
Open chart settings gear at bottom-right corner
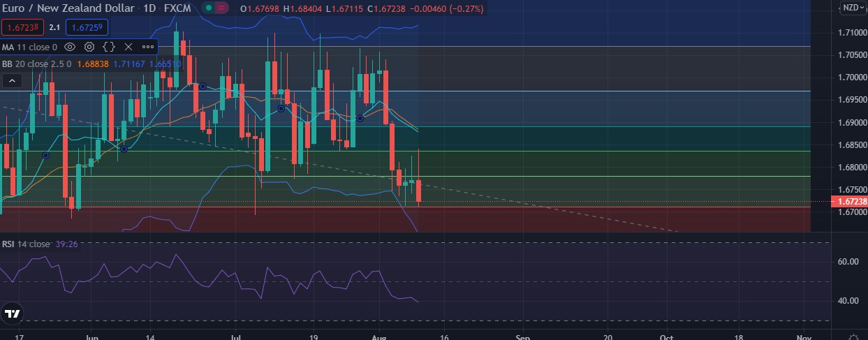point(853,336)
